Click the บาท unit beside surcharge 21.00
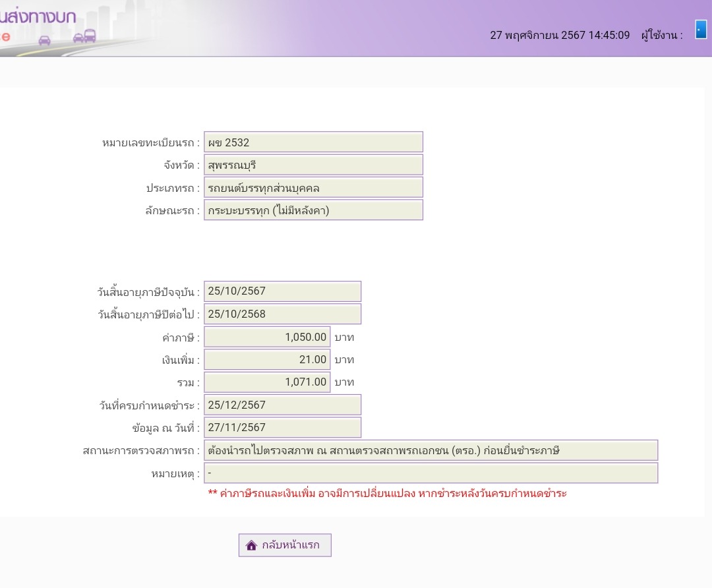The image size is (712, 588). tap(344, 360)
